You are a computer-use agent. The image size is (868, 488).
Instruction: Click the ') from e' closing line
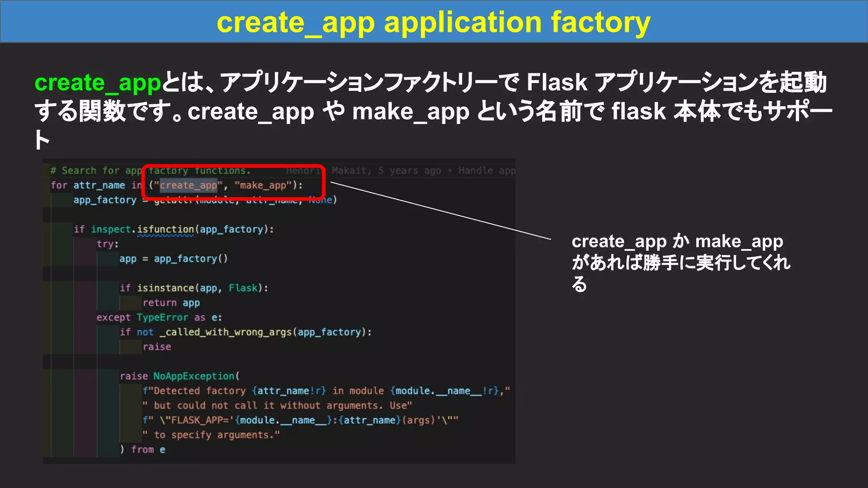pos(143,449)
